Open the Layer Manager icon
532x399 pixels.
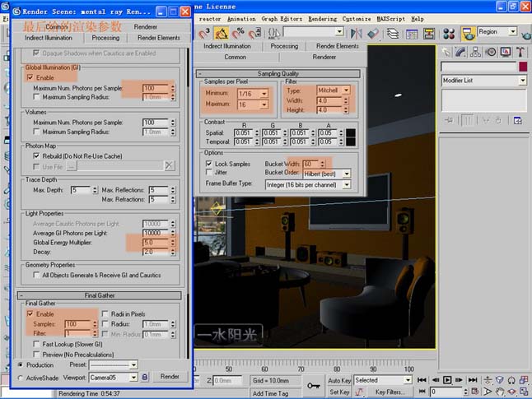[x=393, y=33]
